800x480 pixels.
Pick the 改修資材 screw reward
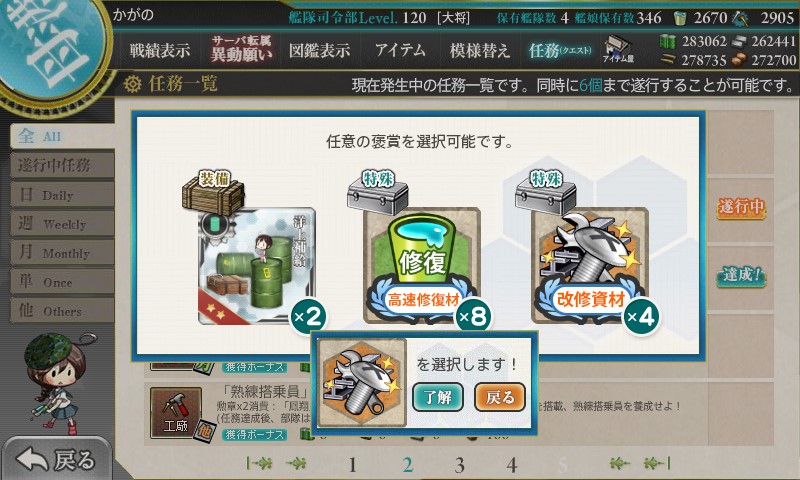click(x=590, y=265)
